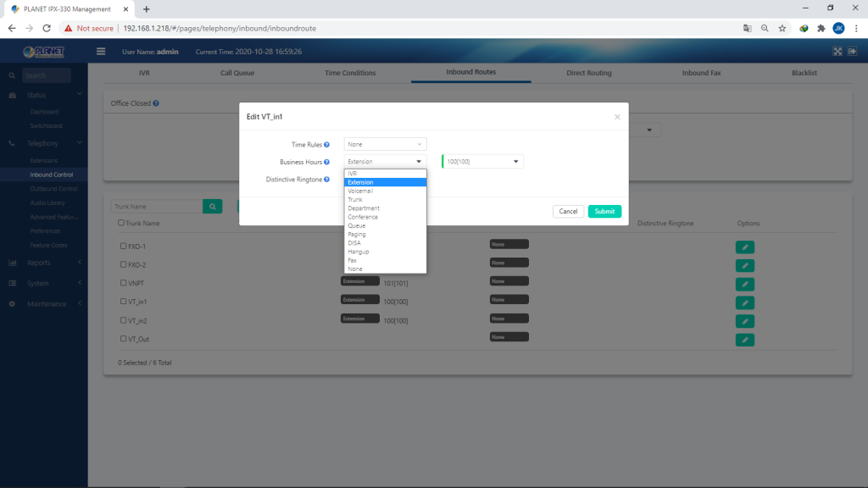Click the search magnifier button beside Trunk Name
The height and width of the screenshot is (488, 868).
tap(213, 207)
